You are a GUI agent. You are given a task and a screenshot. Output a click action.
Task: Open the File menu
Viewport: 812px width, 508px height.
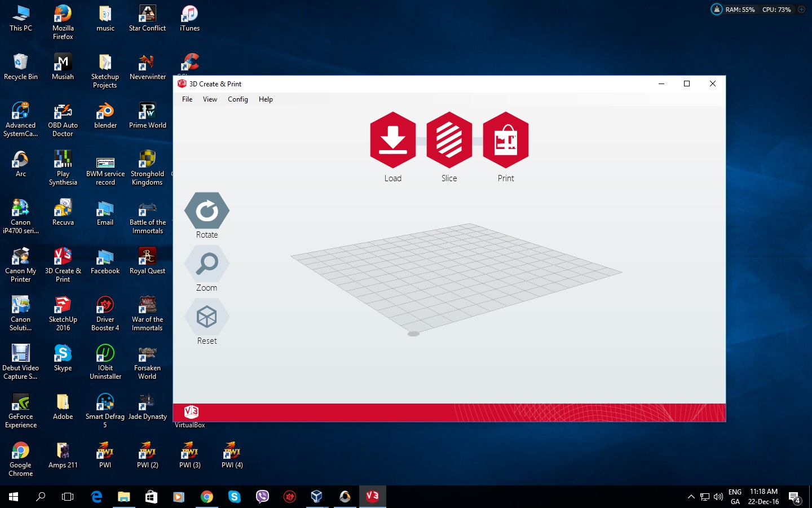pos(187,99)
